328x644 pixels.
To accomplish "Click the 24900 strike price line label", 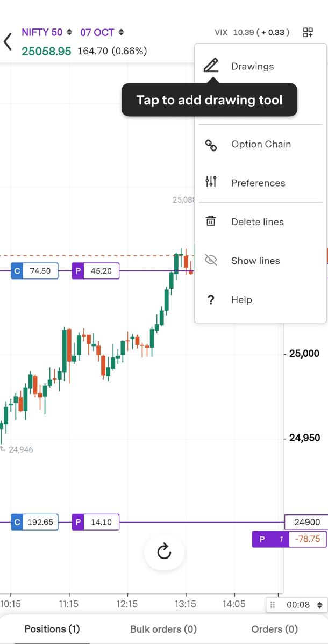I will point(305,522).
